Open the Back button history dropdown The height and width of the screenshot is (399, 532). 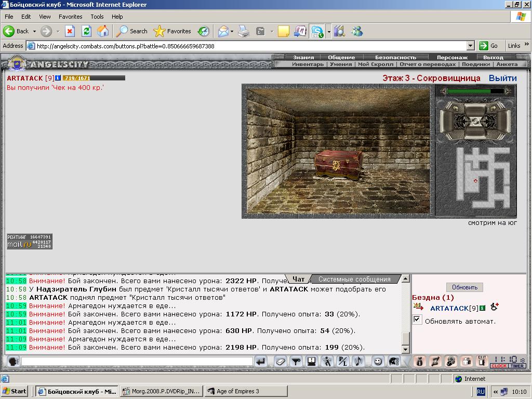coord(34,31)
